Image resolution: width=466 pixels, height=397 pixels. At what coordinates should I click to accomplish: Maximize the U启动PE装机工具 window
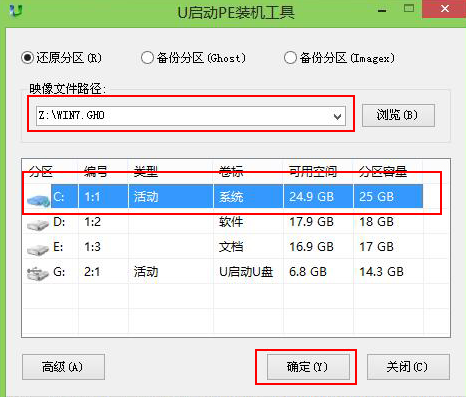point(409,8)
